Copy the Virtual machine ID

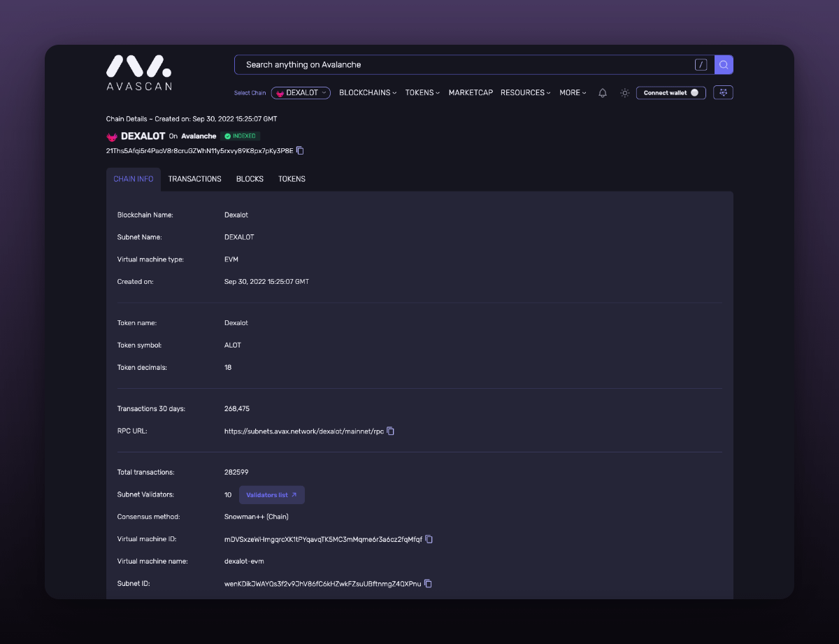click(429, 539)
